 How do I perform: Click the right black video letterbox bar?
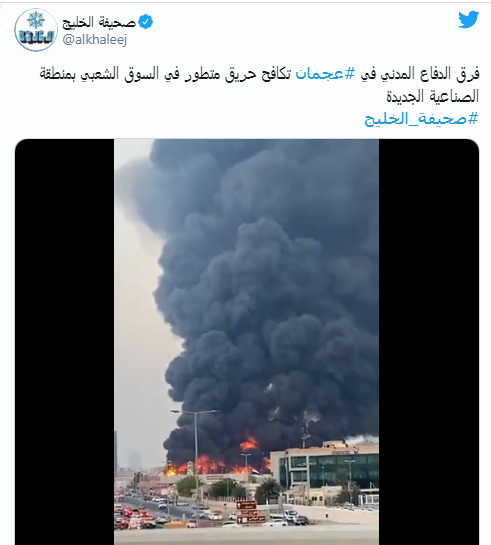point(429,342)
